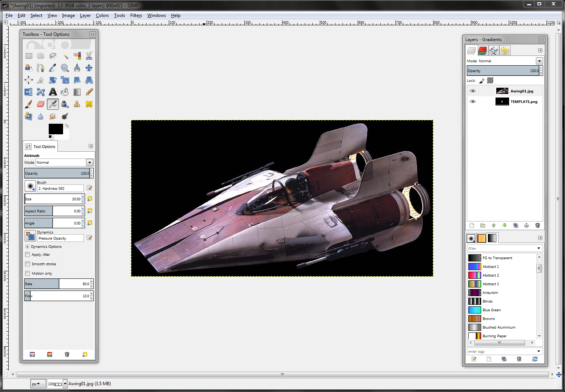Choose the Brushed Aluminium gradient

pyautogui.click(x=502, y=327)
